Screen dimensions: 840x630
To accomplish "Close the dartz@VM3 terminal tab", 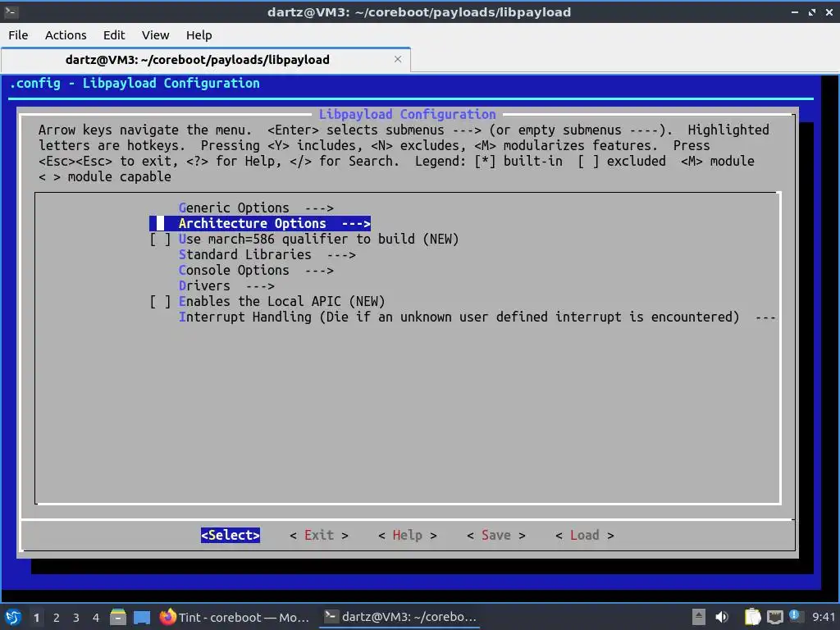I will tap(398, 59).
